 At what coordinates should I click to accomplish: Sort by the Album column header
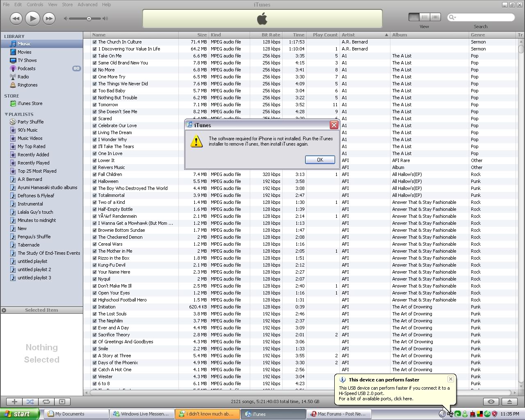point(429,35)
